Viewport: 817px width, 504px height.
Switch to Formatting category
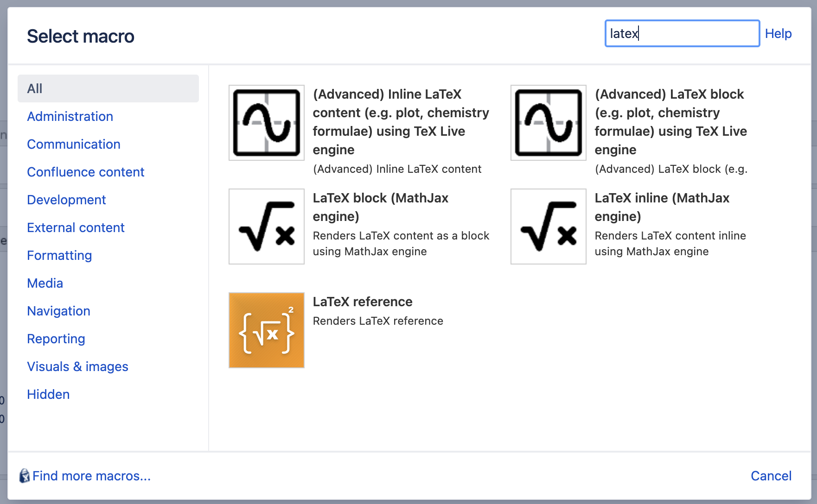pos(59,255)
